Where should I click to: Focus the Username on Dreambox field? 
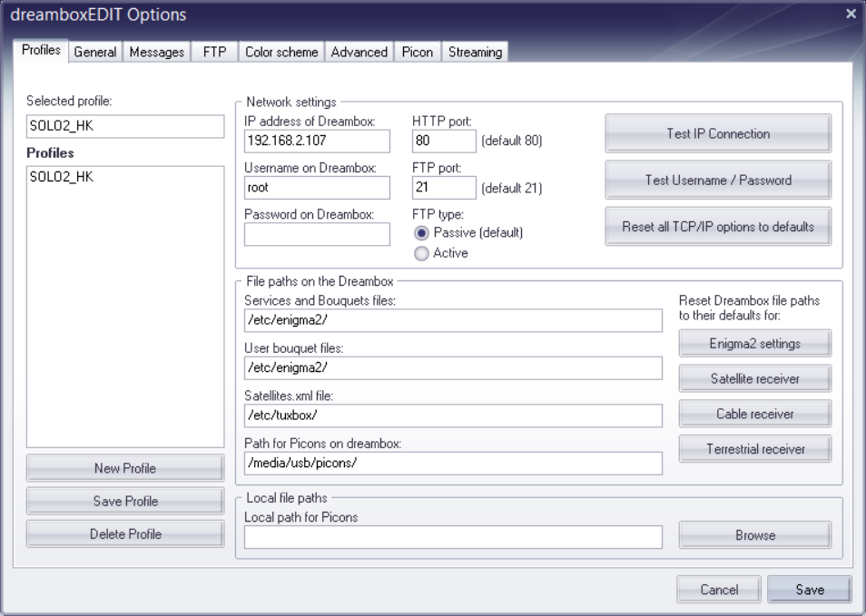317,187
